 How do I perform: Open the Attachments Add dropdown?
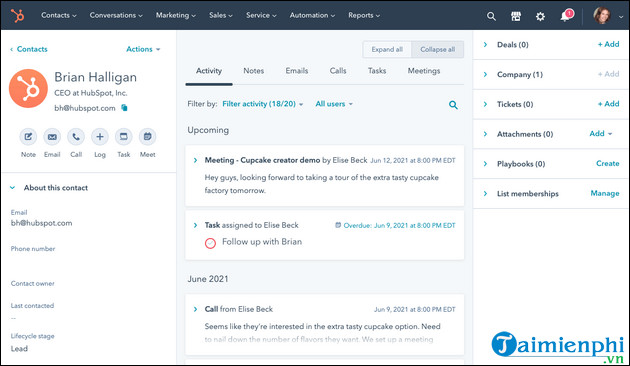coord(601,134)
